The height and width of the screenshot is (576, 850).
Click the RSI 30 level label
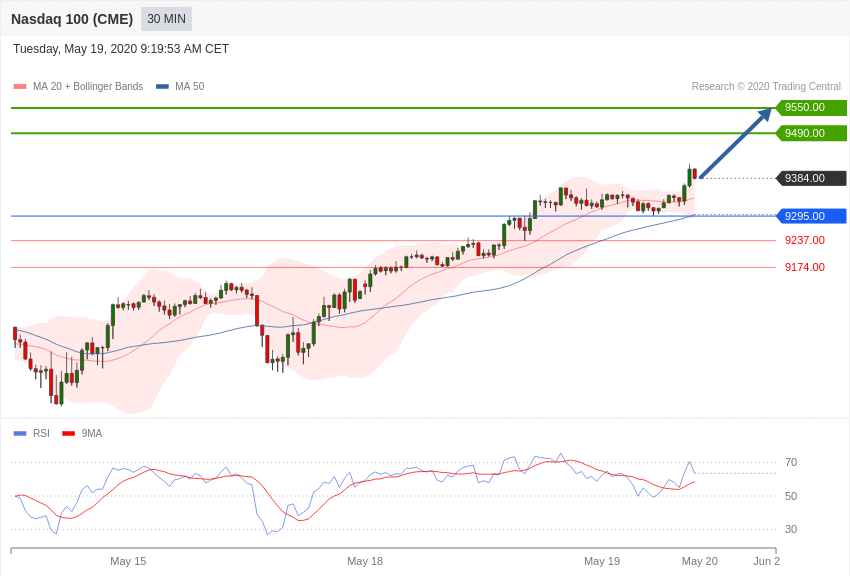click(x=791, y=529)
